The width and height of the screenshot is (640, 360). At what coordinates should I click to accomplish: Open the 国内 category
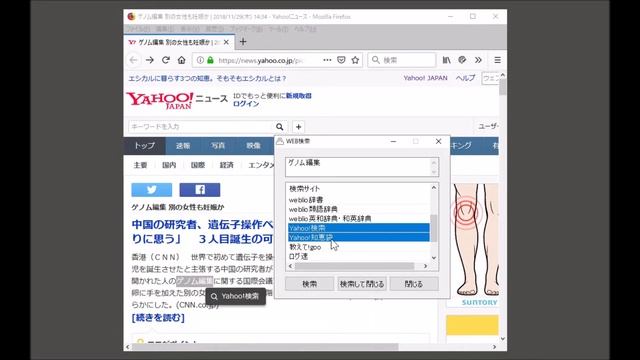point(169,165)
